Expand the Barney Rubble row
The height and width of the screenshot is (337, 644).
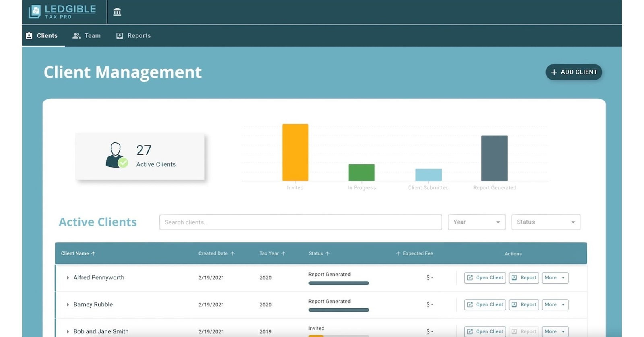[x=68, y=304]
